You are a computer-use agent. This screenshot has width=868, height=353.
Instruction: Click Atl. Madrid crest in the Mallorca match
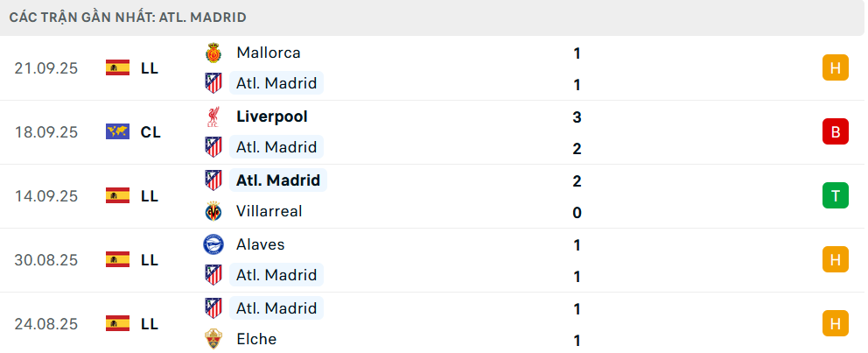[x=213, y=84]
